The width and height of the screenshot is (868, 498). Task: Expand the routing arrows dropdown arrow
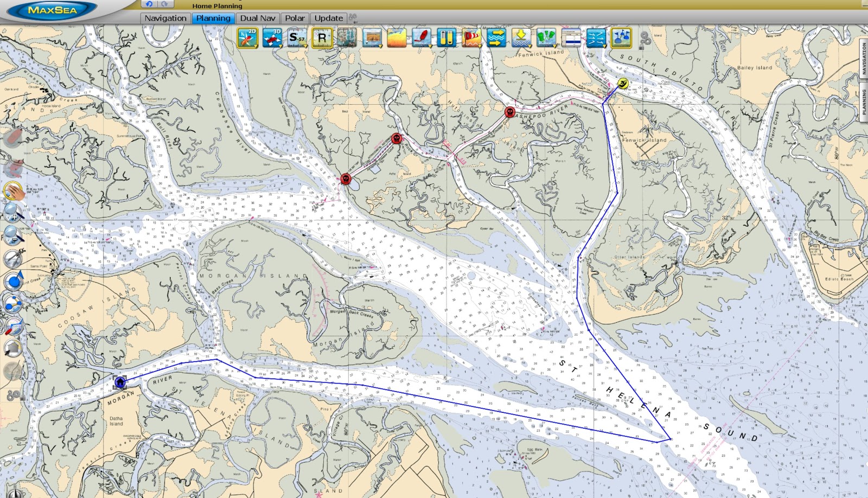pyautogui.click(x=604, y=47)
